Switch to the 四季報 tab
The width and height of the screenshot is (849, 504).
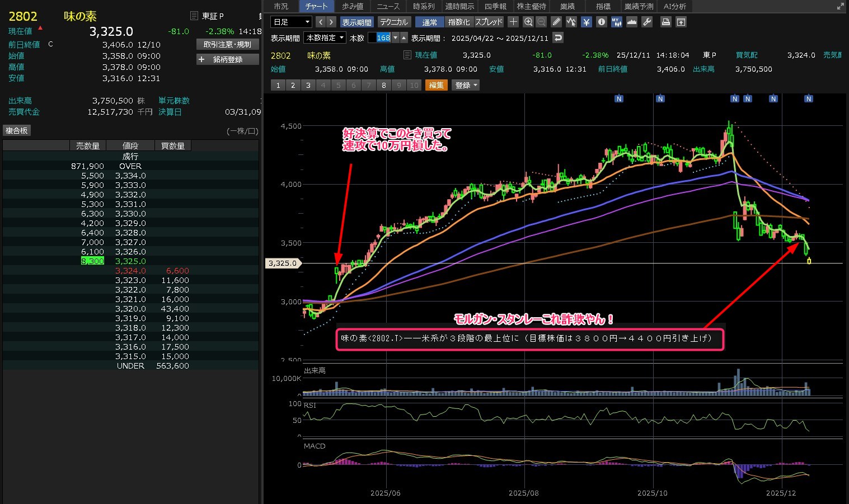[x=495, y=6]
